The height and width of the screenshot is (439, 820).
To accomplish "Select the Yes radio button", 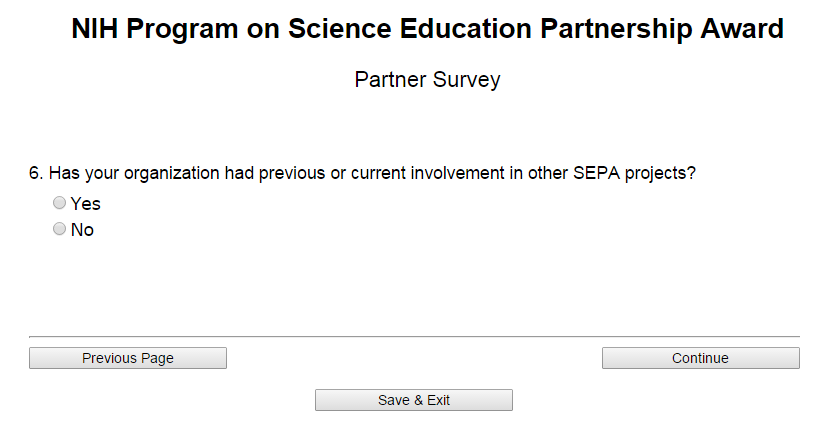I will pyautogui.click(x=60, y=203).
